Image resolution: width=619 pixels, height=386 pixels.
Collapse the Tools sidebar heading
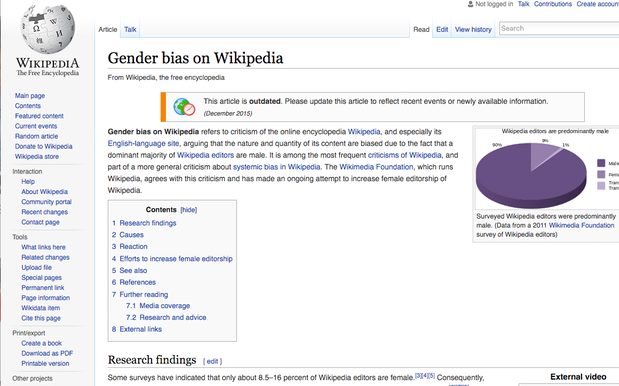pyautogui.click(x=20, y=237)
